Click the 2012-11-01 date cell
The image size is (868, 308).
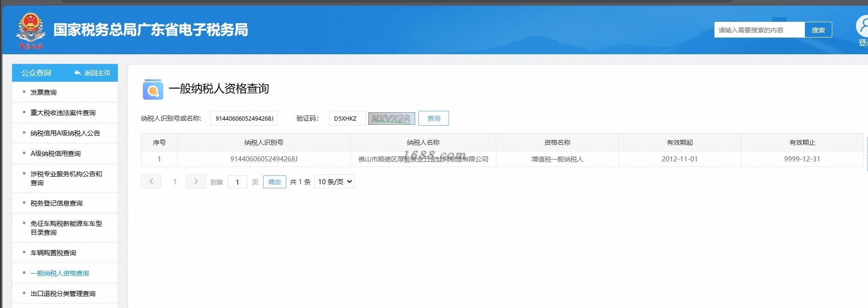[680, 159]
